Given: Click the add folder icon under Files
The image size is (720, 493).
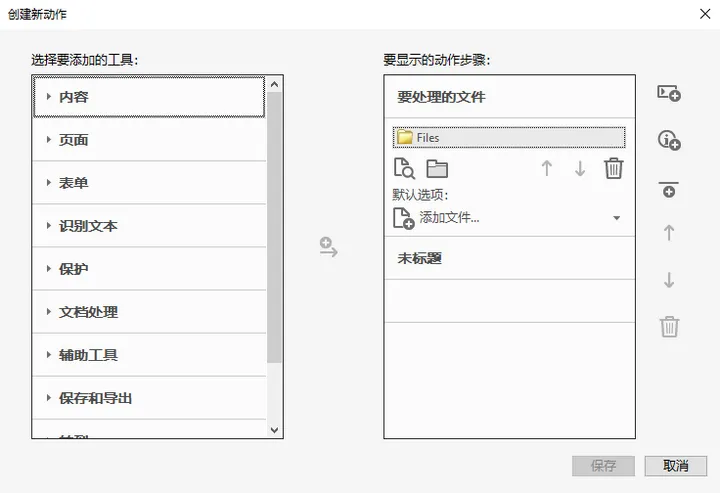Looking at the screenshot, I should pos(437,168).
